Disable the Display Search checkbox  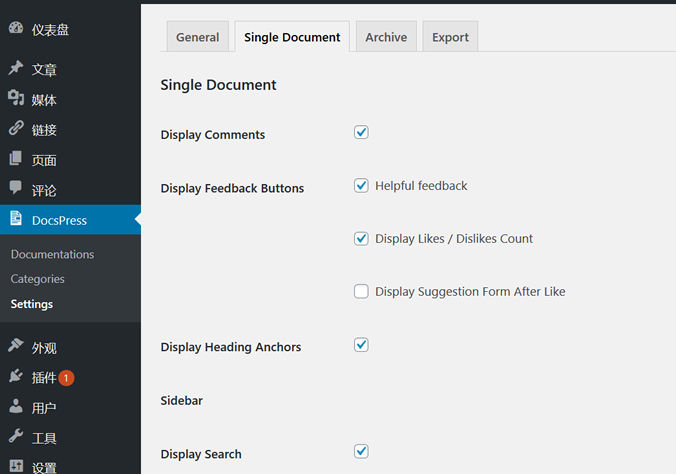coord(361,452)
